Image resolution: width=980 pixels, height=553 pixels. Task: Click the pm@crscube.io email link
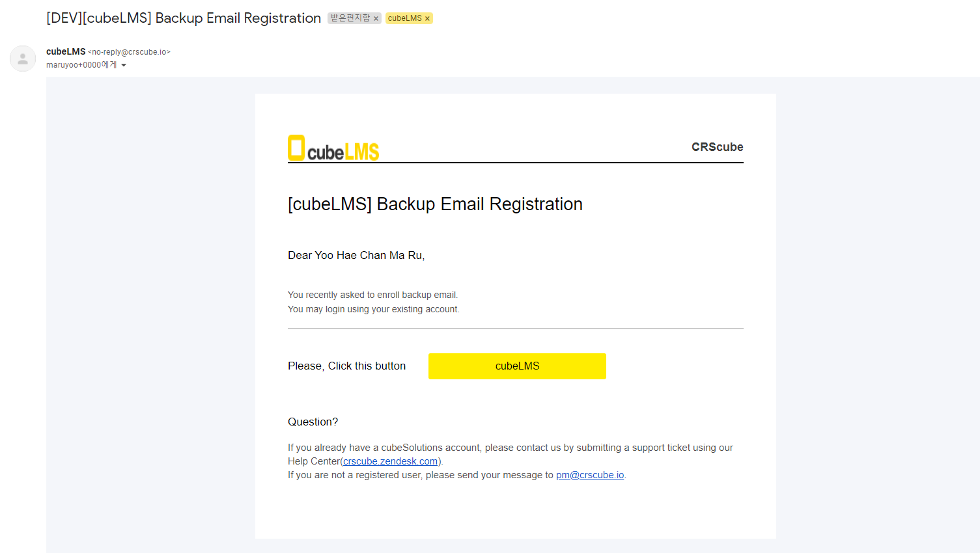pyautogui.click(x=590, y=475)
